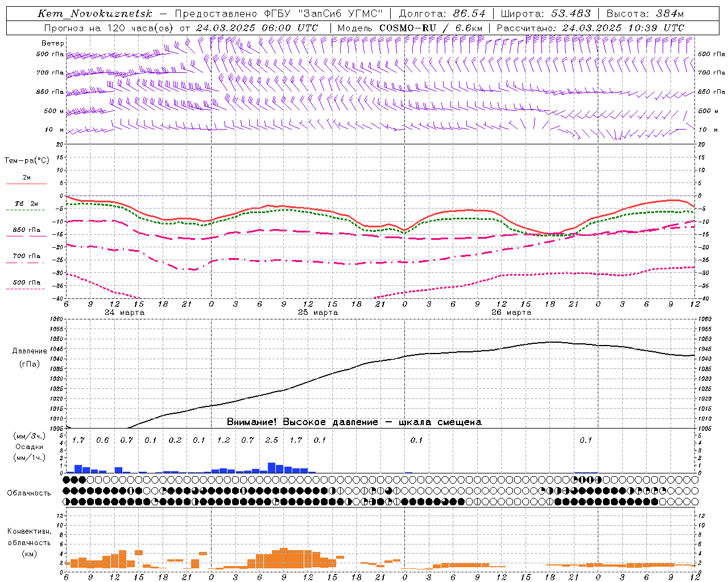The image size is (728, 582).
Task: Click the 0.6 precipitation value
Action: tap(102, 440)
